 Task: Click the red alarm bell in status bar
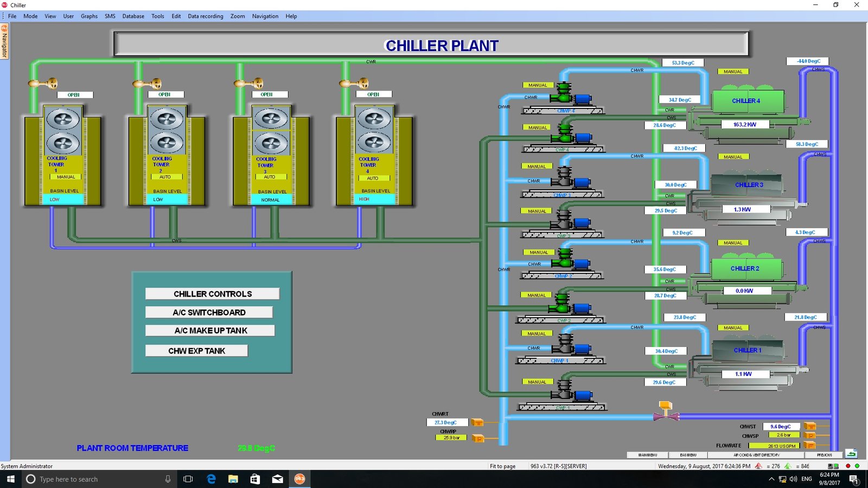(x=758, y=466)
